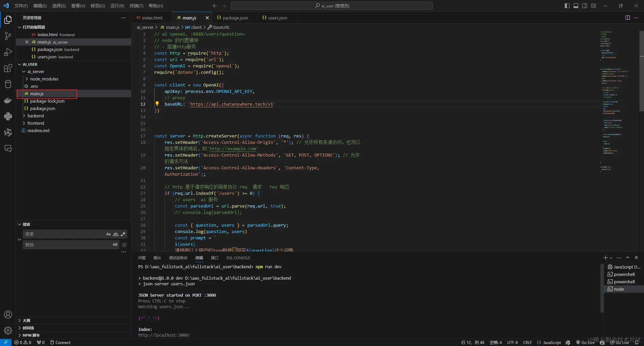Open Manage settings gear
This screenshot has height=346, width=644.
[8, 331]
